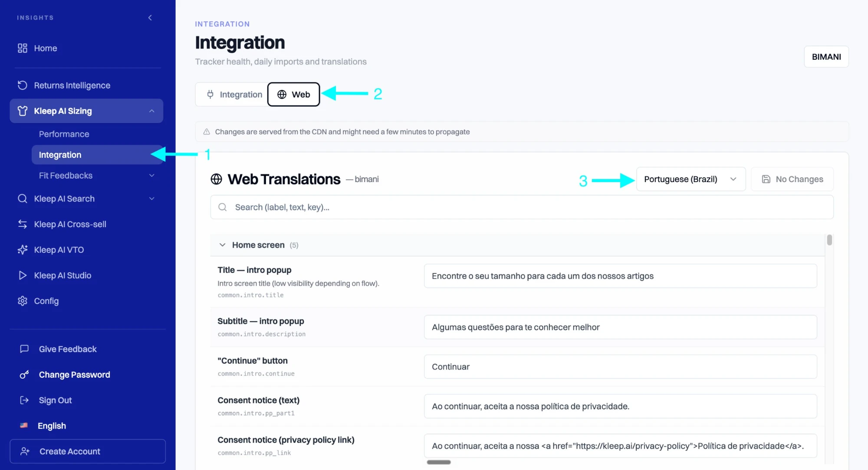Click the No Changes save button
Screen dimensions: 868x470
pyautogui.click(x=792, y=179)
